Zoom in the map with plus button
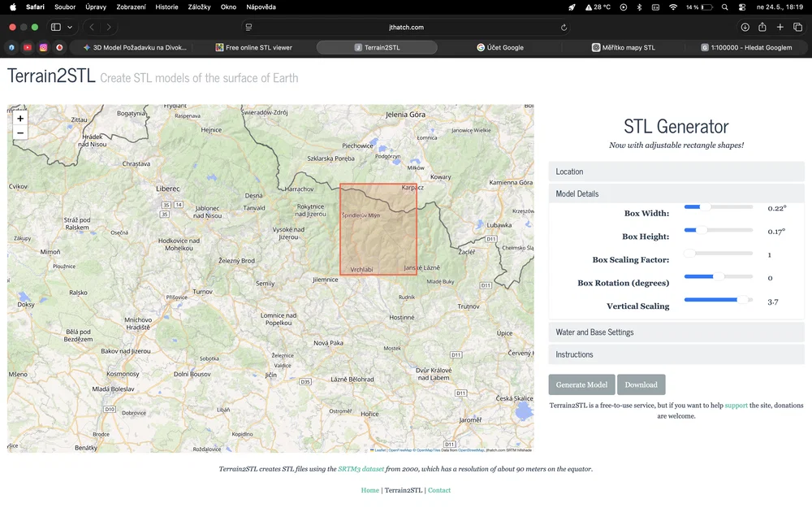Screen dimensions: 812x508 (x=20, y=119)
